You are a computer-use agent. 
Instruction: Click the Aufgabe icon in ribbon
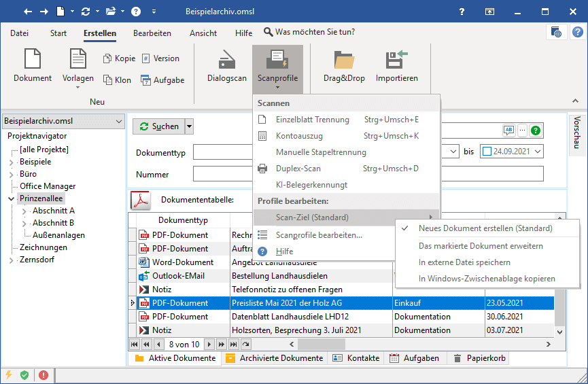(146, 80)
